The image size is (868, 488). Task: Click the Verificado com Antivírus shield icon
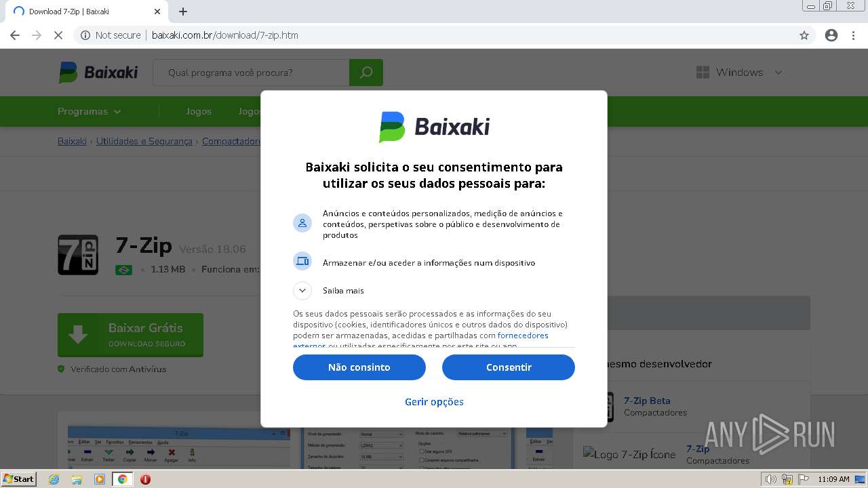tap(61, 369)
